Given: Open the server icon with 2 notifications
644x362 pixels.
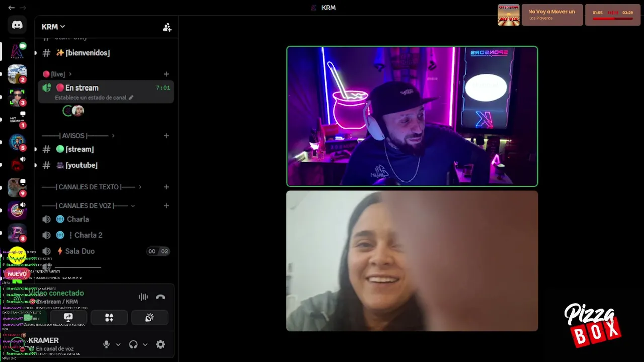Looking at the screenshot, I should (17, 74).
